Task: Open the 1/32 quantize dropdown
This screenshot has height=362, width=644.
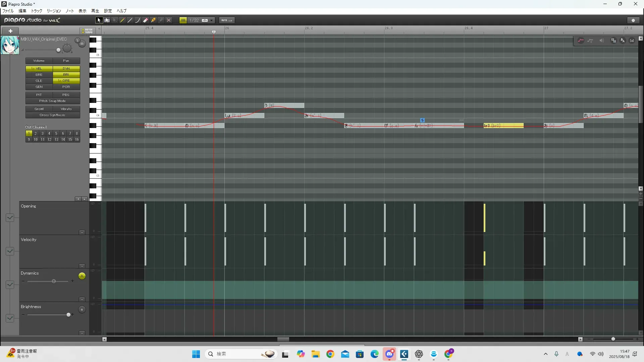Action: (x=212, y=20)
